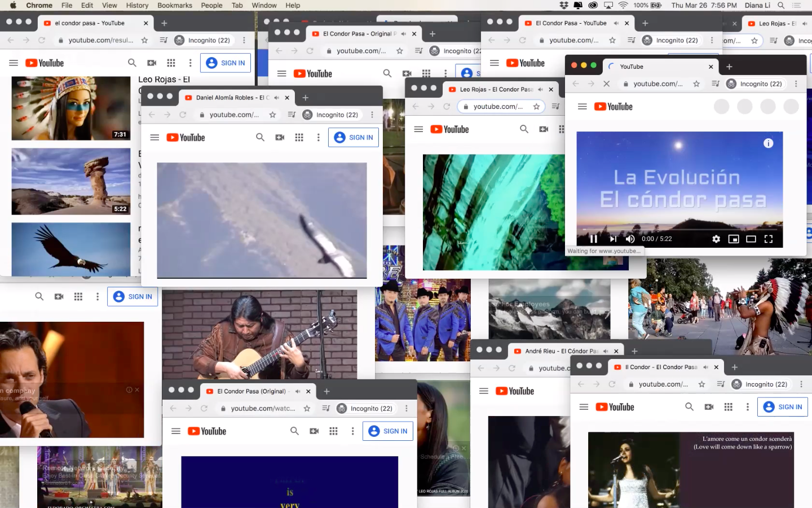
Task: Switch La Evolución video to theater mode
Action: click(x=751, y=239)
